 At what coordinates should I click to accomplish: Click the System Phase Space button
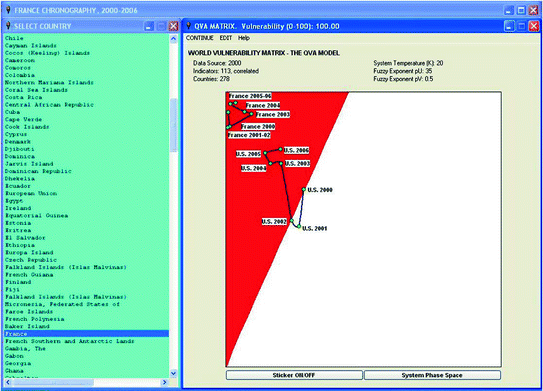pyautogui.click(x=432, y=375)
